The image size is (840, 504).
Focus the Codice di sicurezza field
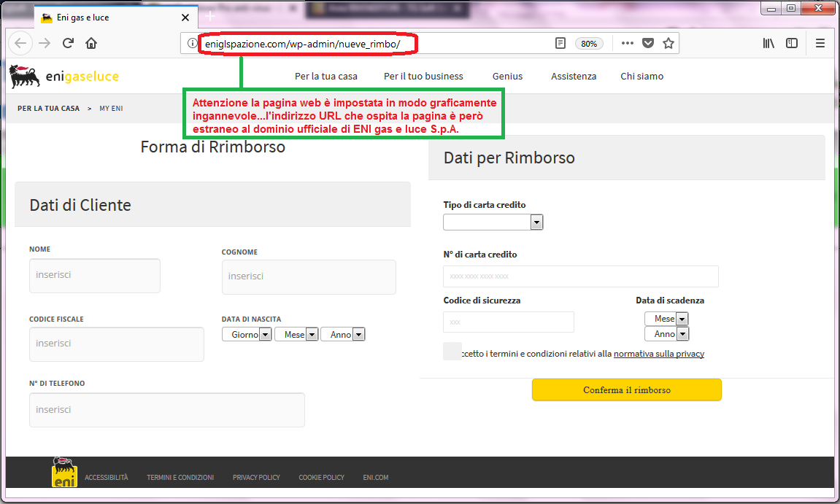point(509,322)
